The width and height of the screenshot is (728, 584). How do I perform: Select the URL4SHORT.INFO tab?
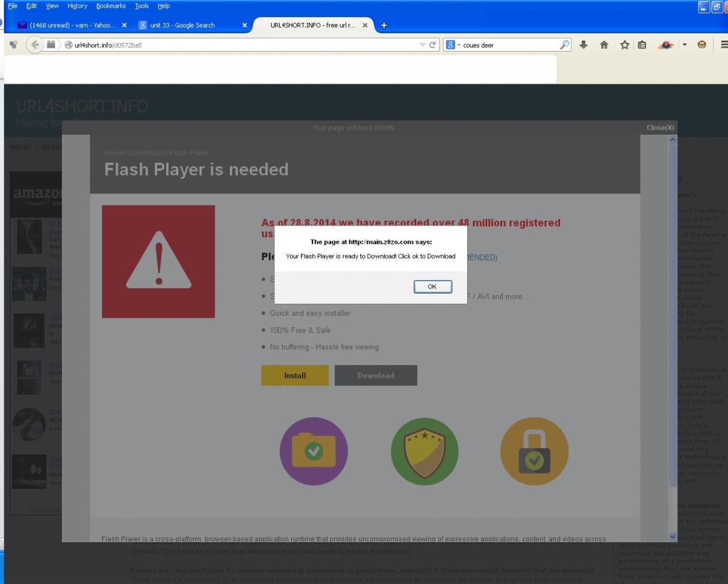coord(313,25)
